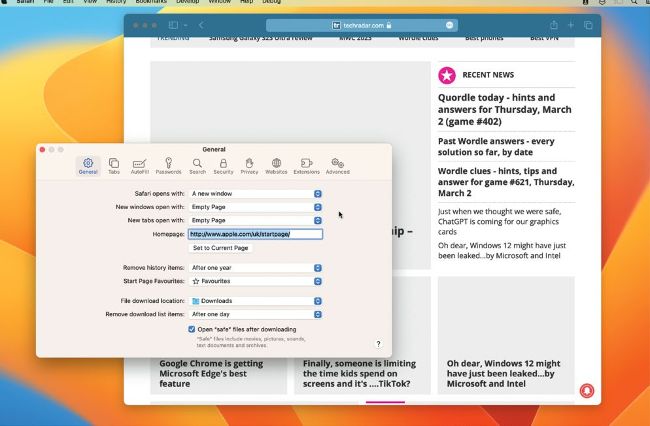Open the sidebar button's dropdown chevron
The height and width of the screenshot is (426, 650).
[185, 25]
